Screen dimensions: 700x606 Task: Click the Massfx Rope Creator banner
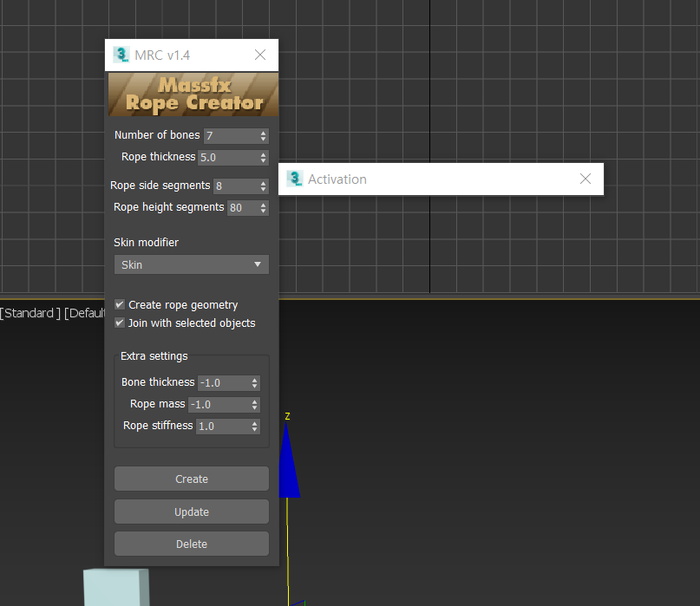pyautogui.click(x=193, y=94)
